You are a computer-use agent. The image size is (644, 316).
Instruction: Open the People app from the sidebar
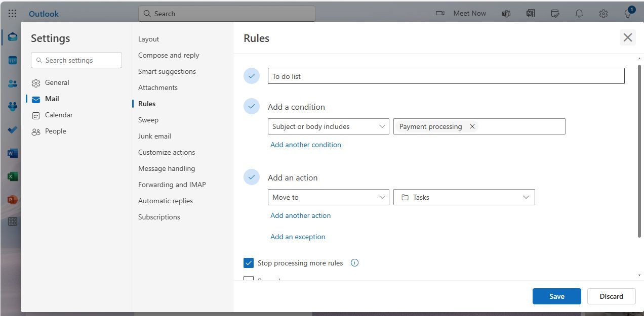(x=12, y=83)
